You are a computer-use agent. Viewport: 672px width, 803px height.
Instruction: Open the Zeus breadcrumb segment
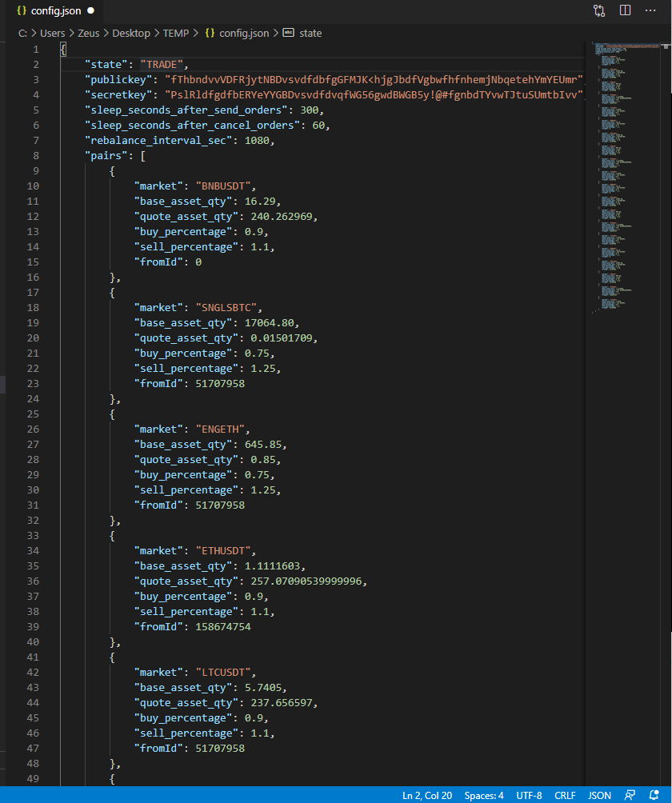tap(89, 33)
